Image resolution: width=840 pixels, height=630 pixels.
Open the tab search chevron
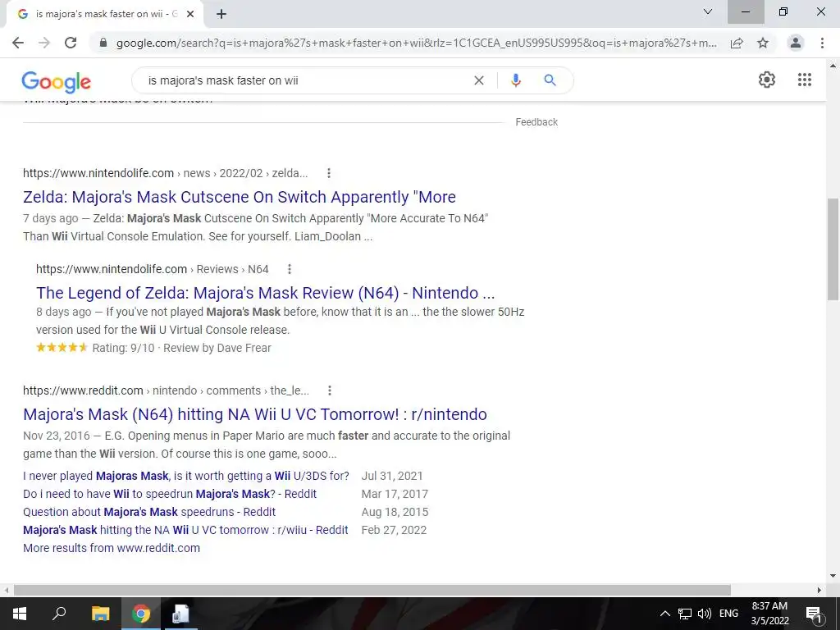pos(708,11)
